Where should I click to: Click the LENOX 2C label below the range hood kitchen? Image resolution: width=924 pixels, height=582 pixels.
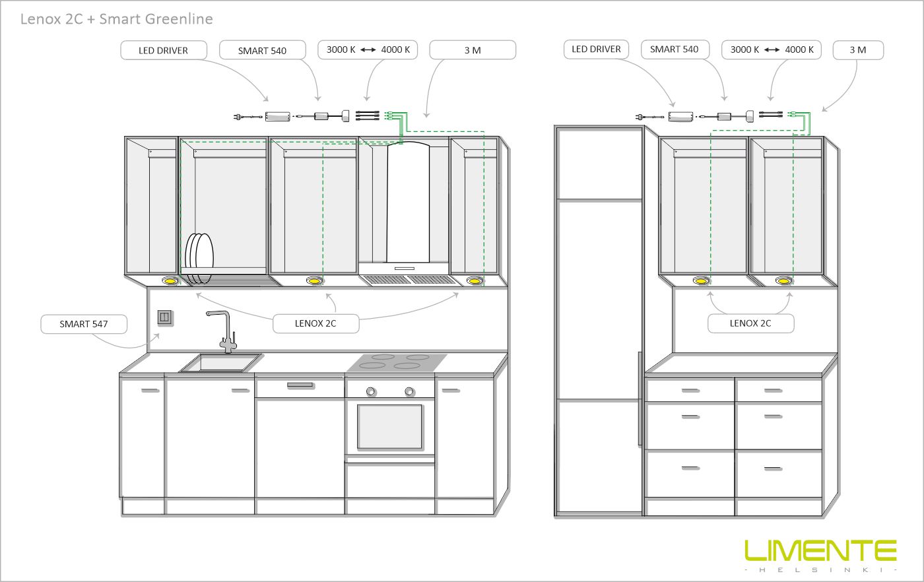[x=315, y=323]
